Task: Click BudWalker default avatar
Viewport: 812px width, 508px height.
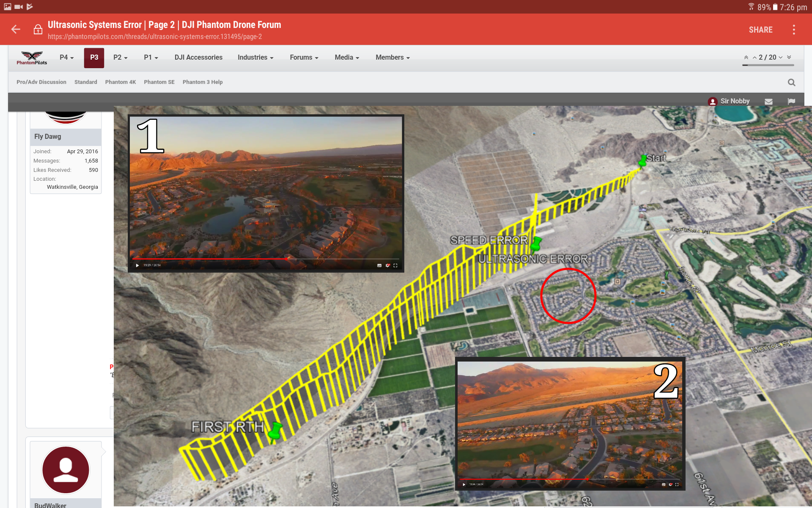Action: (66, 470)
